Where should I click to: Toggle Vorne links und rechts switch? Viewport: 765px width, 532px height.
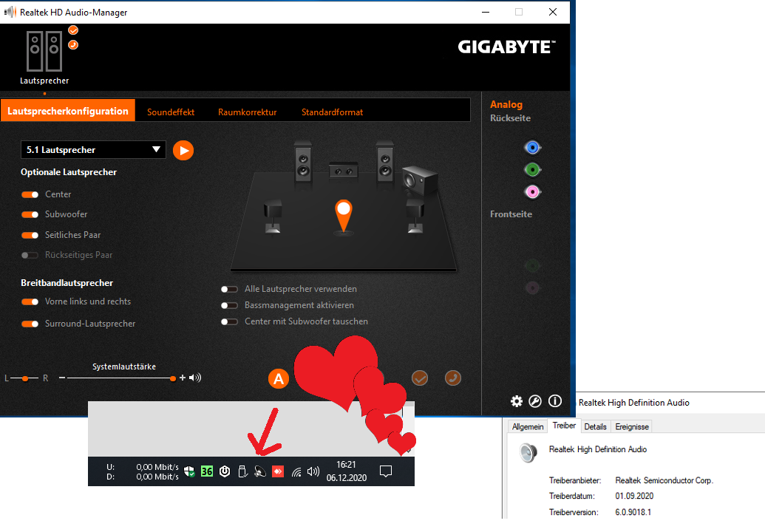coord(30,302)
